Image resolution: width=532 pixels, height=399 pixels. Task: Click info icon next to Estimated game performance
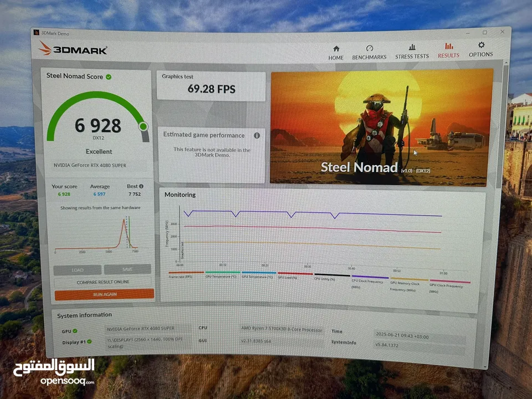[x=257, y=135]
